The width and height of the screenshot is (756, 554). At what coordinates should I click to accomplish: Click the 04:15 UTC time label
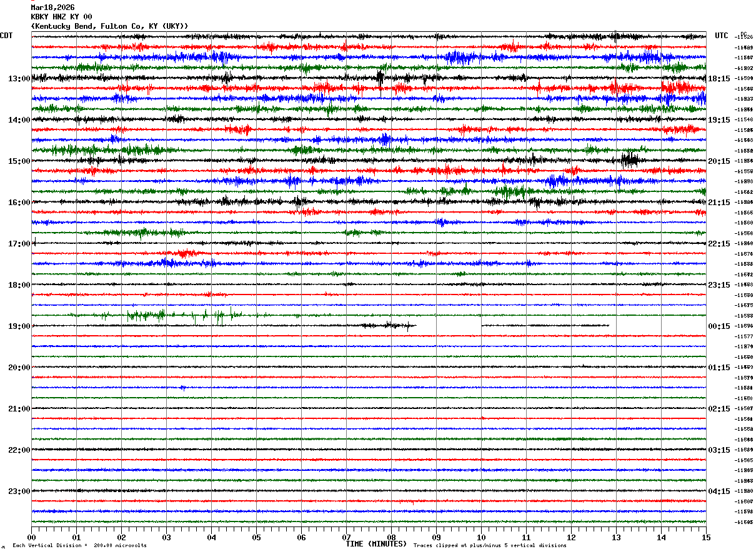click(719, 491)
